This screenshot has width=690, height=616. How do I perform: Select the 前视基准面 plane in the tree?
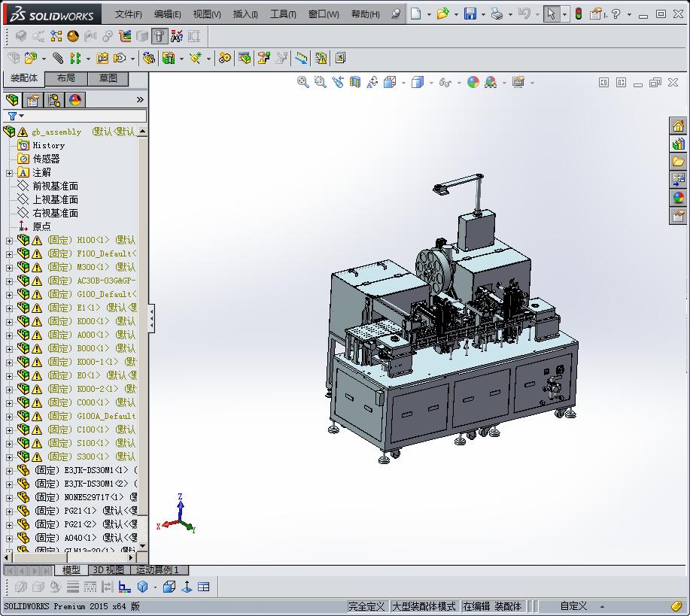coord(55,186)
